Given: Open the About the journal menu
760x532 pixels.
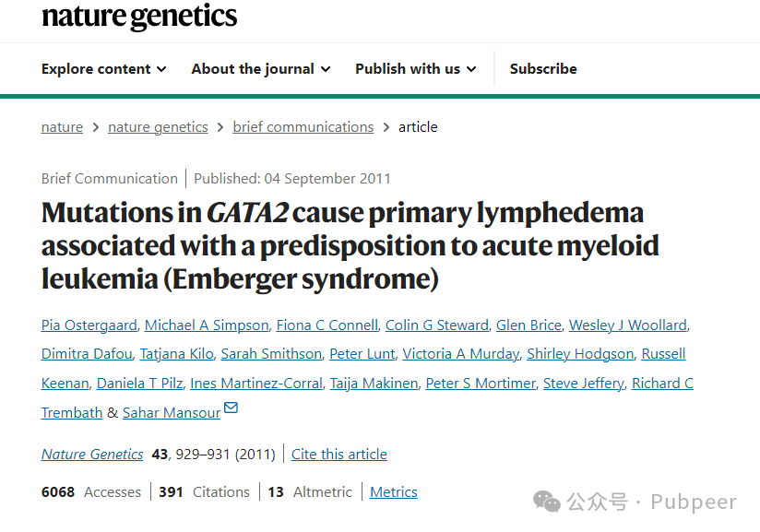Looking at the screenshot, I should click(261, 69).
